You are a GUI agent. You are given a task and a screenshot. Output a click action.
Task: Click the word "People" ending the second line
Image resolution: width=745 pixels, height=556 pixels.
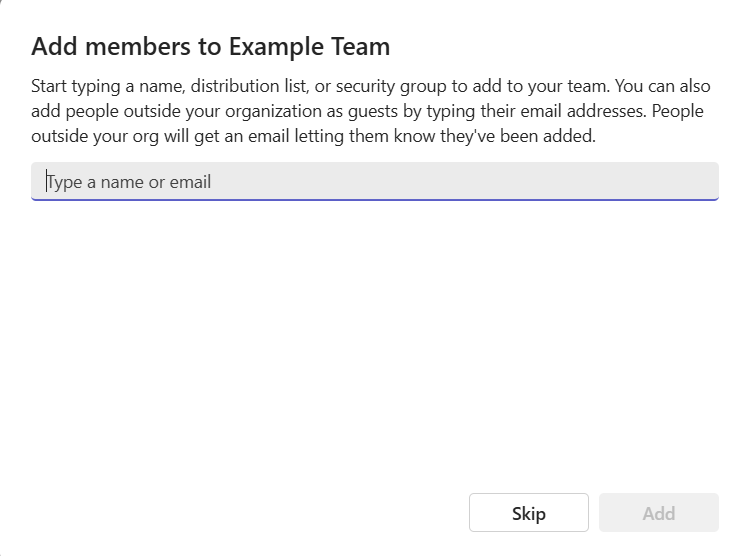tap(677, 110)
